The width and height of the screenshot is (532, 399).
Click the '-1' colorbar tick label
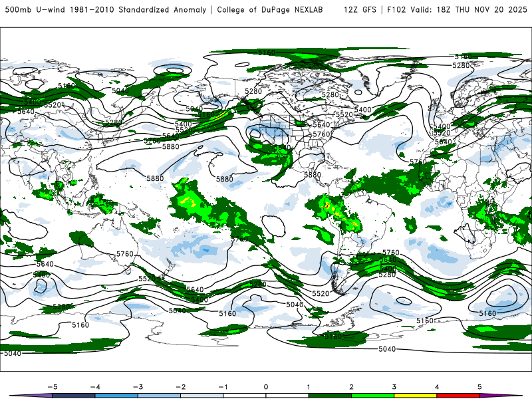click(223, 387)
